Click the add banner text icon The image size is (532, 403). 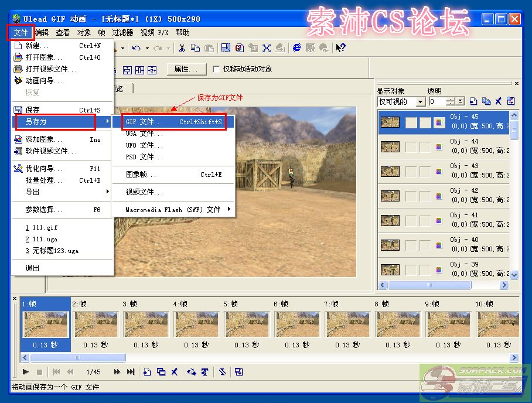click(205, 372)
